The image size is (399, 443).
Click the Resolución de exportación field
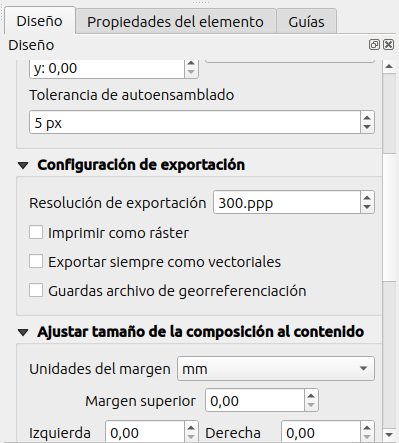(287, 202)
